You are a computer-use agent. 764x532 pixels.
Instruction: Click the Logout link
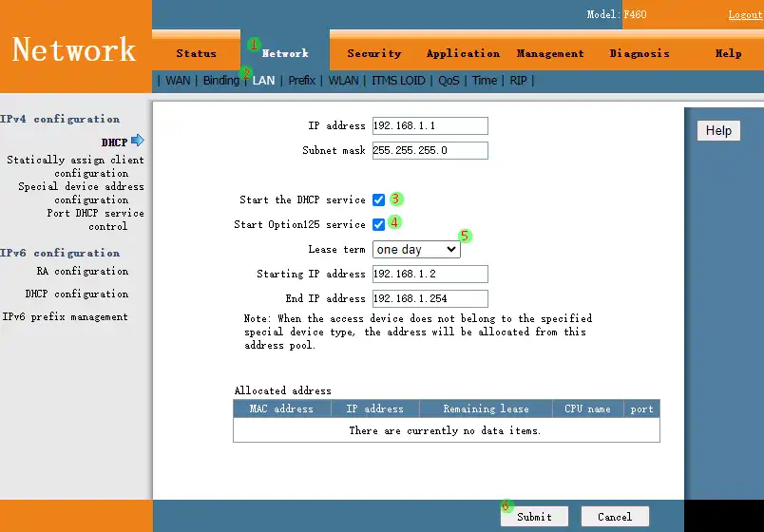[x=745, y=15]
